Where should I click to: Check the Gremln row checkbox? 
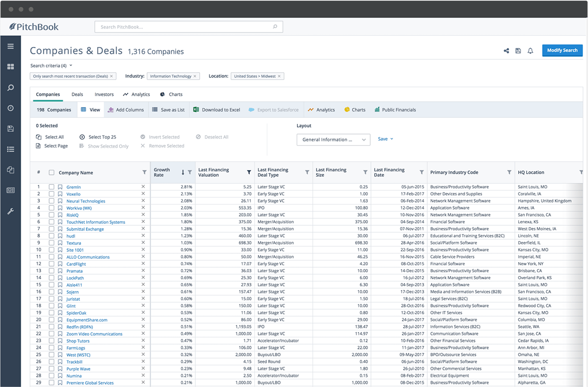click(x=51, y=187)
